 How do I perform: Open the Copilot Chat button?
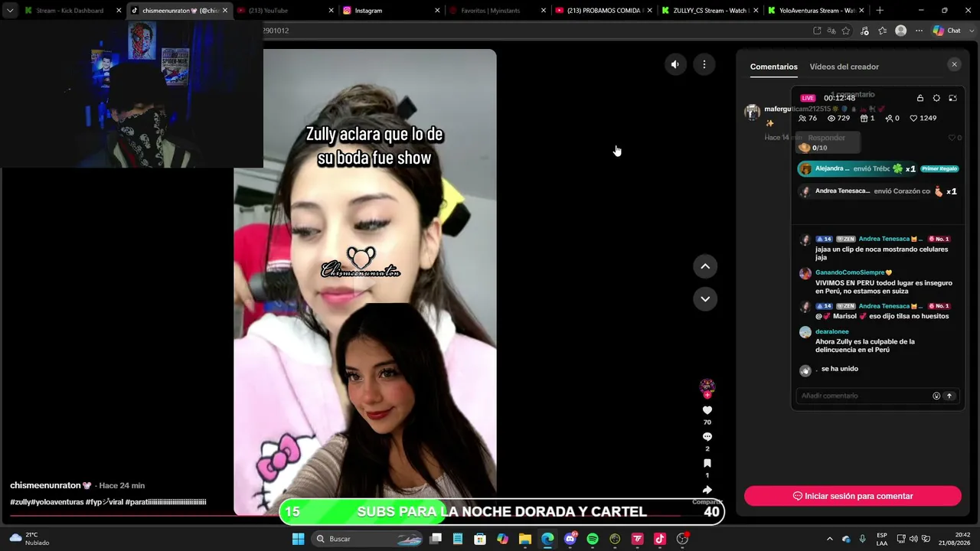pos(947,31)
